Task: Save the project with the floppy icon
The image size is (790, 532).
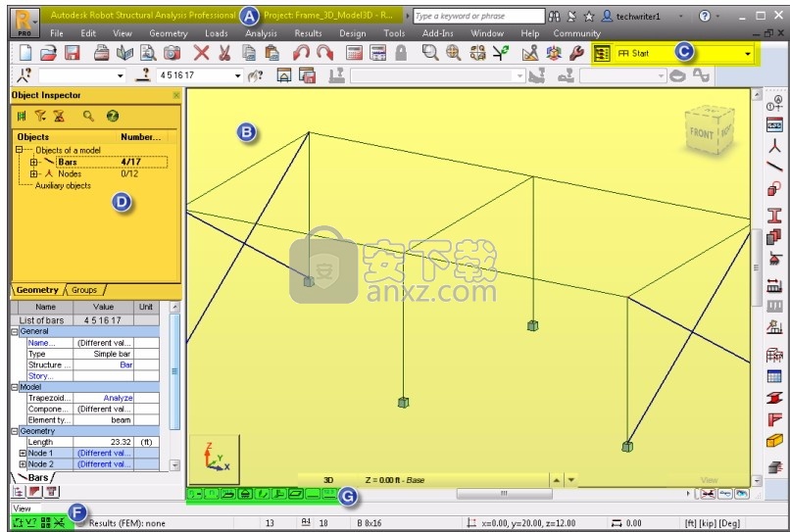Action: (73, 52)
